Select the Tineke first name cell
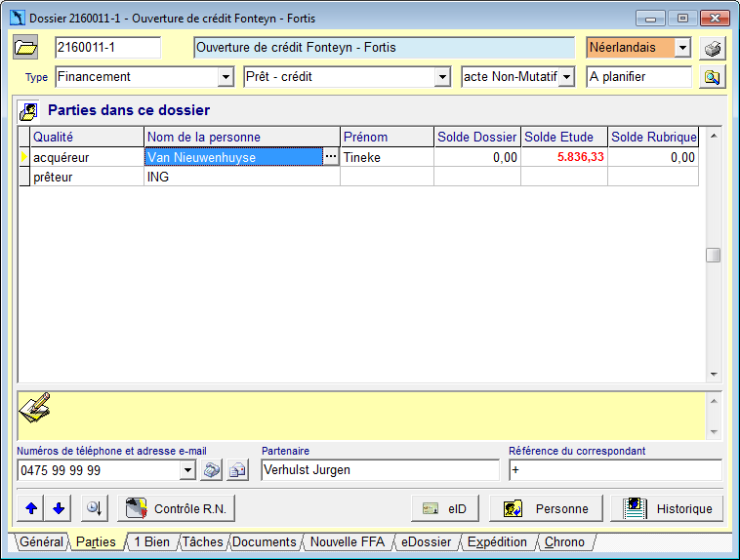This screenshot has height=560, width=740. pyautogui.click(x=387, y=157)
